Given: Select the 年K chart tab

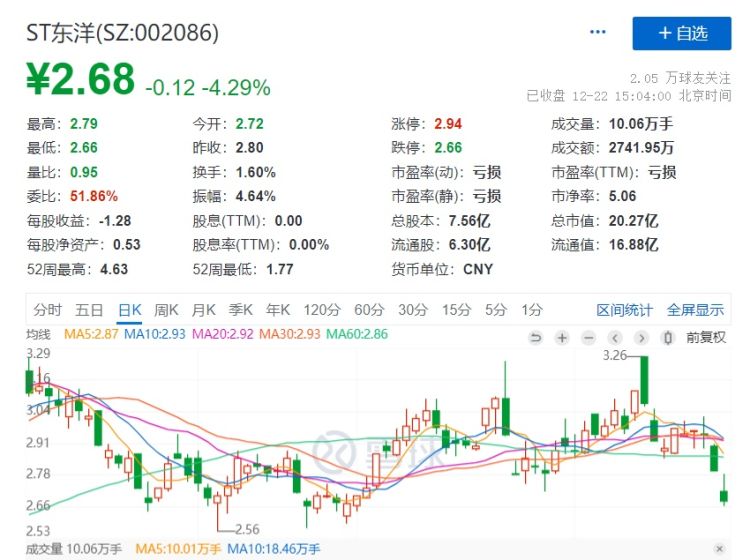Looking at the screenshot, I should (278, 310).
